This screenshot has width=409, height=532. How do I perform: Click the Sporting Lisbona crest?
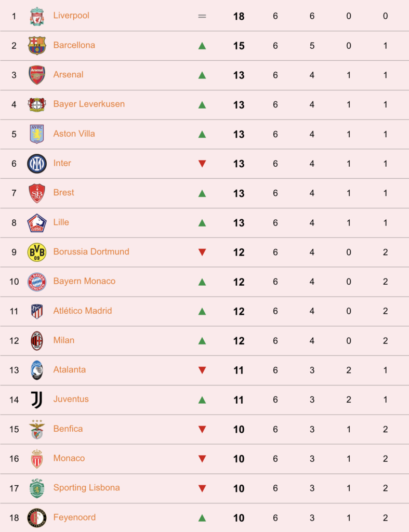(37, 488)
